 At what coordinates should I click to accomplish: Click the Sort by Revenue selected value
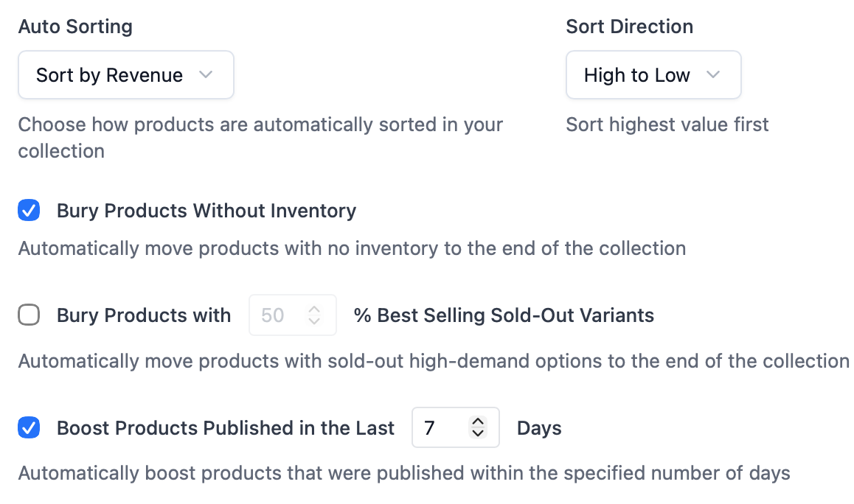pyautogui.click(x=108, y=74)
